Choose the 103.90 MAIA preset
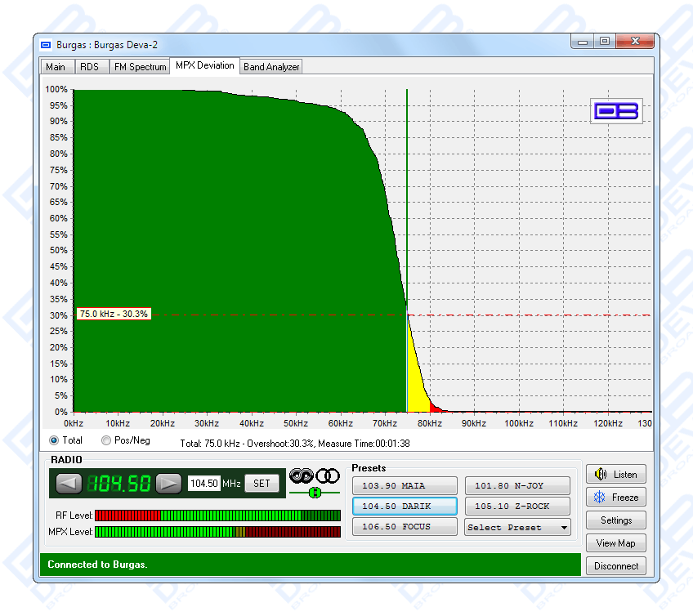Image resolution: width=693 pixels, height=616 pixels. (405, 485)
